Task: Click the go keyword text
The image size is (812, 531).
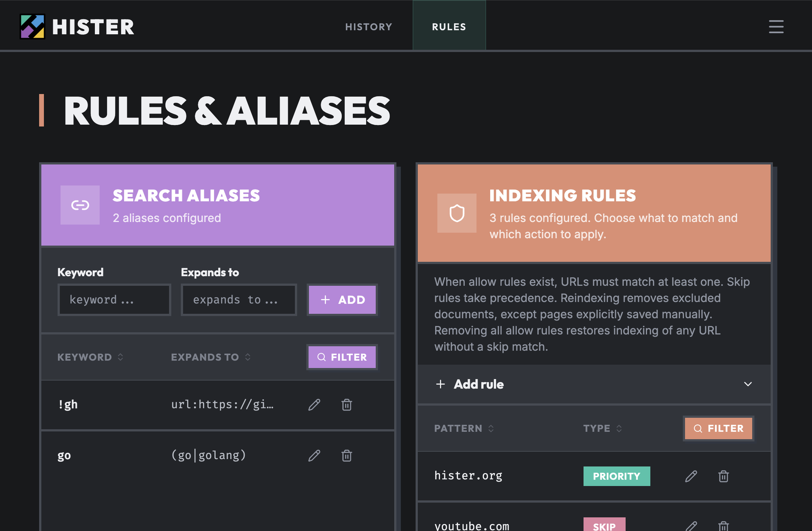Action: (64, 456)
